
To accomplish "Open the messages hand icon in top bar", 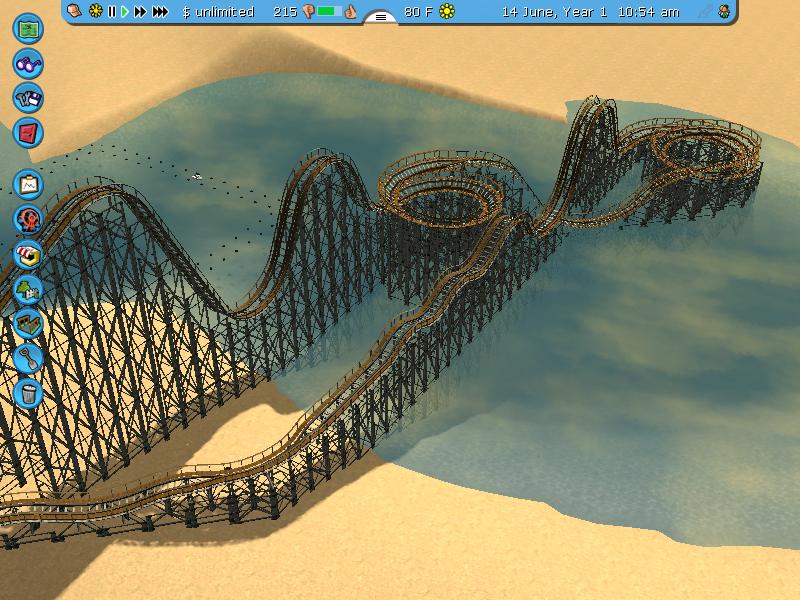I will point(74,11).
